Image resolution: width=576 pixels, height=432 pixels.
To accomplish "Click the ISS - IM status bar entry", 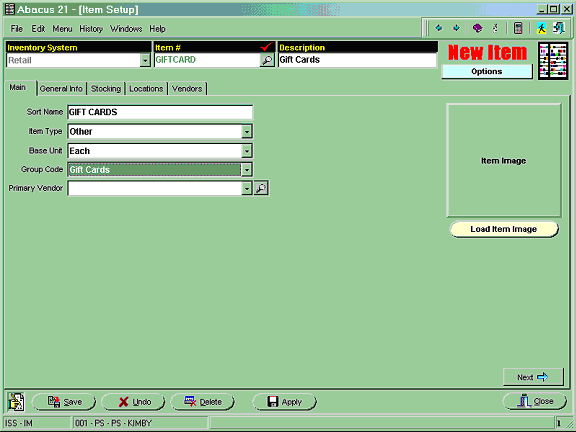I will pos(37,423).
